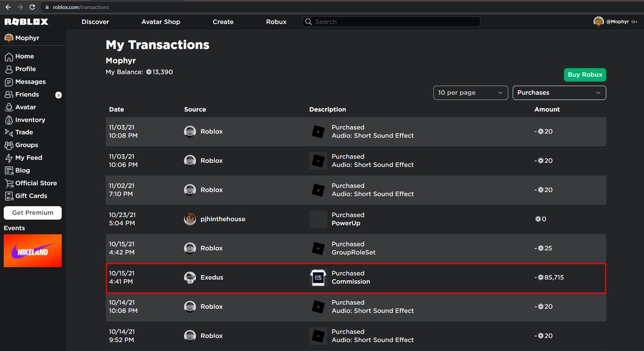Image resolution: width=644 pixels, height=351 pixels.
Task: Go back in browser history
Action: pyautogui.click(x=8, y=7)
